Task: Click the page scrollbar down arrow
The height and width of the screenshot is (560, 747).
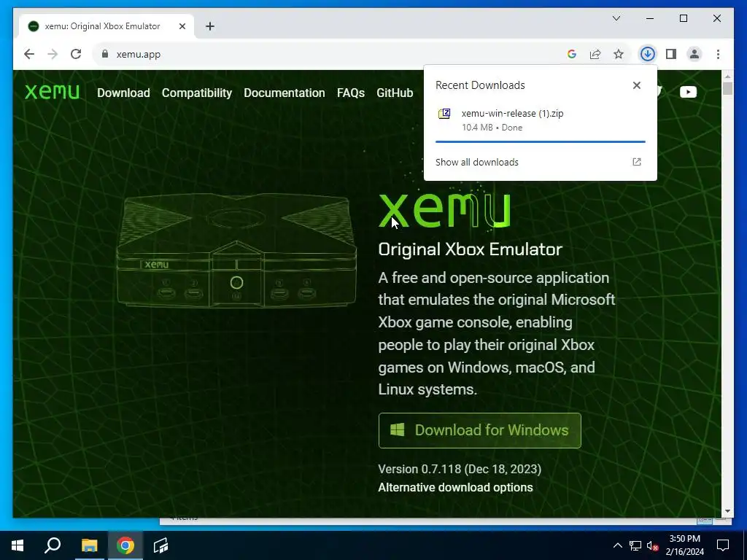Action: coord(727,511)
